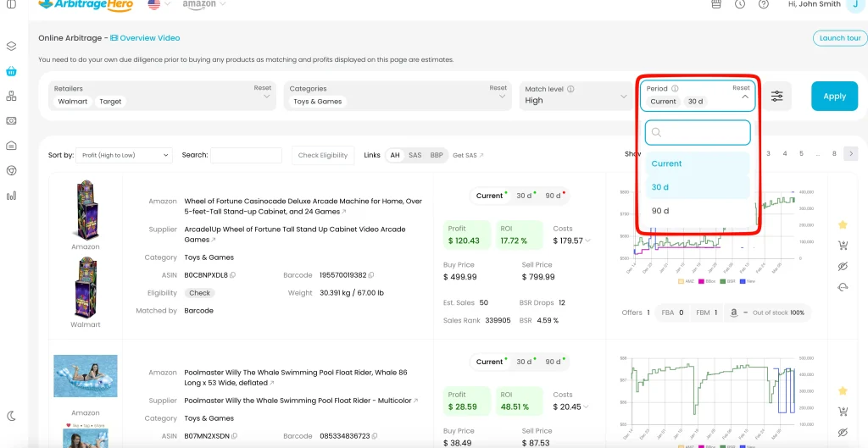868x448 pixels.
Task: Select 30 d tab for Wheel of Fortune
Action: coord(525,196)
